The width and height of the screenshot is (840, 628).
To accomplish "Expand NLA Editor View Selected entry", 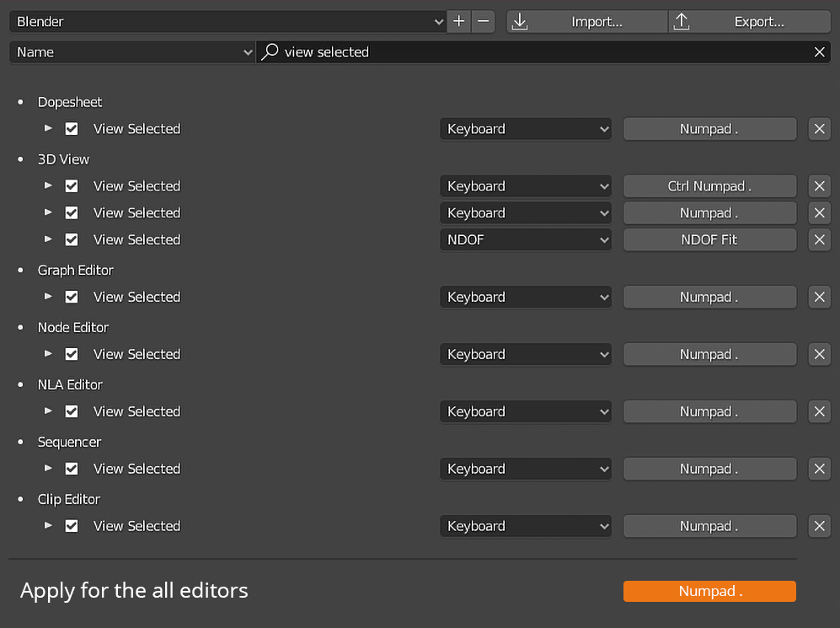I will pyautogui.click(x=48, y=411).
